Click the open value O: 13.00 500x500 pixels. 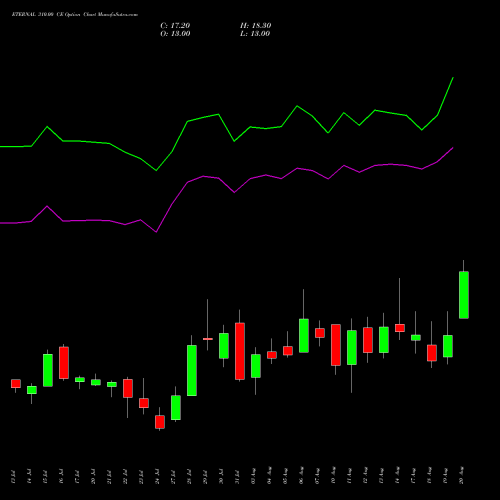[175, 34]
